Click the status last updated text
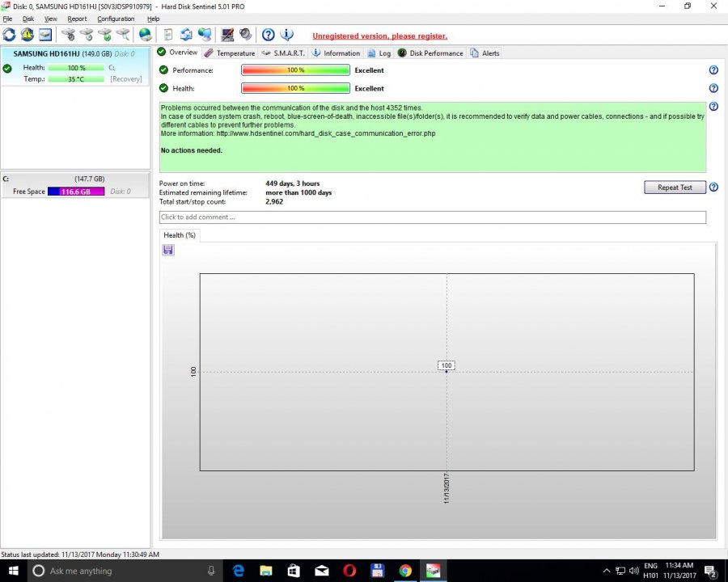Image resolution: width=728 pixels, height=582 pixels. (80, 555)
